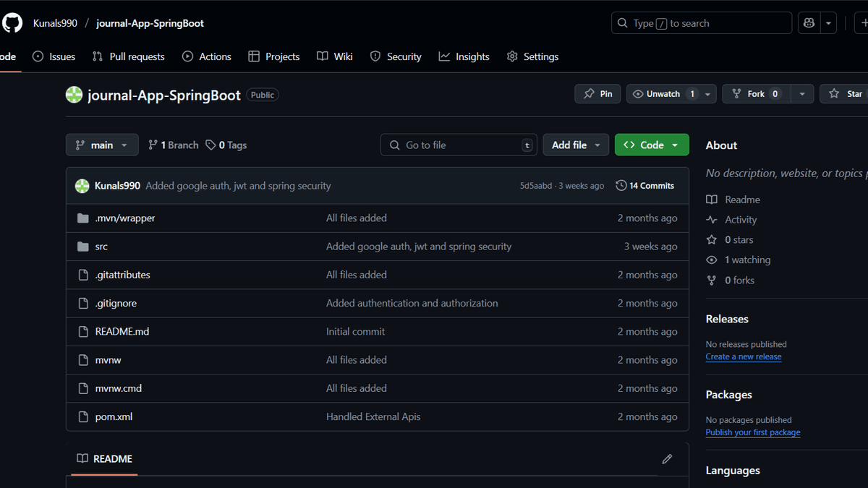
Task: Click into the 'Go to file' field
Action: coord(459,145)
